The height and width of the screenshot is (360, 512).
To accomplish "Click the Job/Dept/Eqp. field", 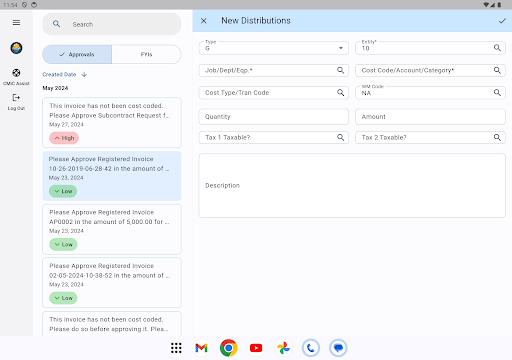I will pos(274,70).
